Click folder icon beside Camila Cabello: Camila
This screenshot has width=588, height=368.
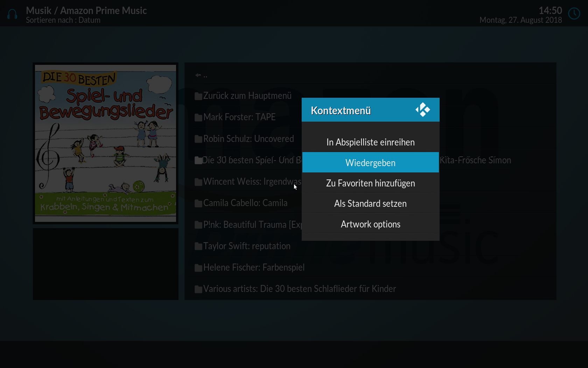pyautogui.click(x=198, y=203)
